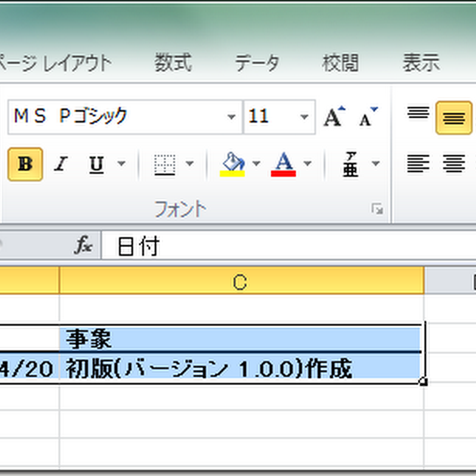
Task: Open font name dropdown list
Action: (231, 117)
